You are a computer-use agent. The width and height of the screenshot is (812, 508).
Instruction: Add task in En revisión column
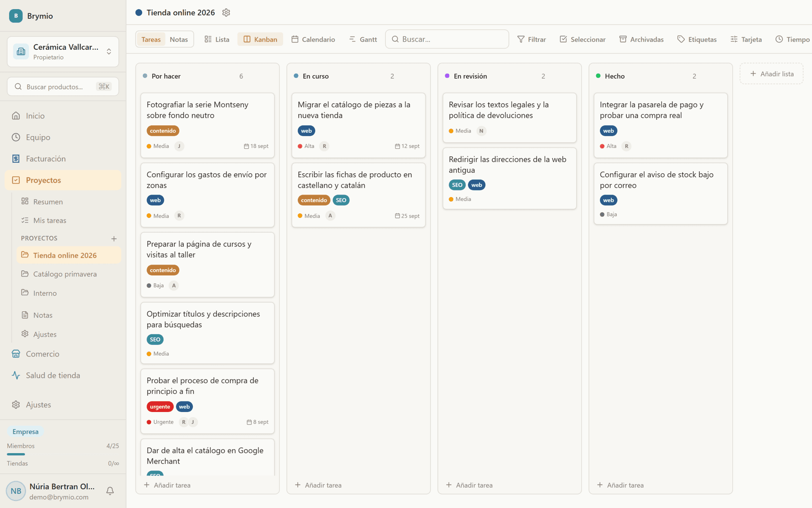click(x=469, y=485)
